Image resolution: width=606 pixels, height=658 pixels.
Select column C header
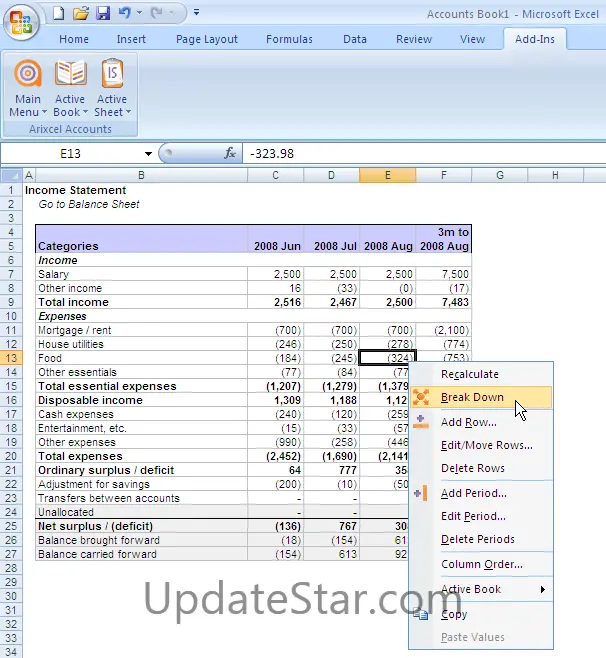pyautogui.click(x=275, y=175)
